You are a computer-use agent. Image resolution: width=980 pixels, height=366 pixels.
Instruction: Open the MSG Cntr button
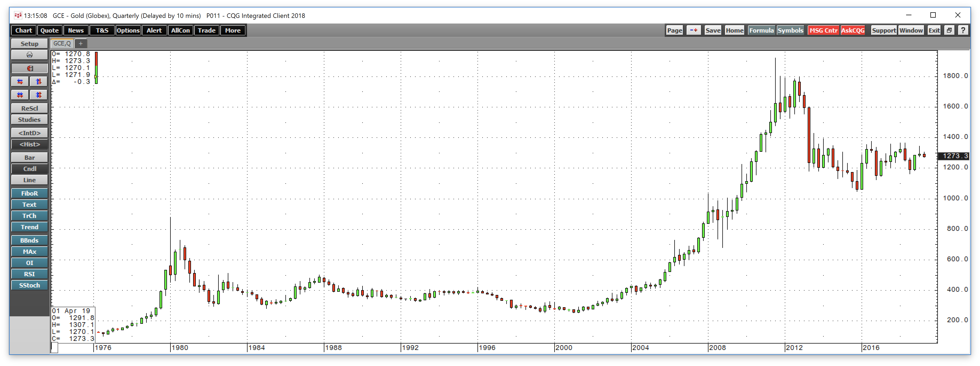pyautogui.click(x=823, y=30)
